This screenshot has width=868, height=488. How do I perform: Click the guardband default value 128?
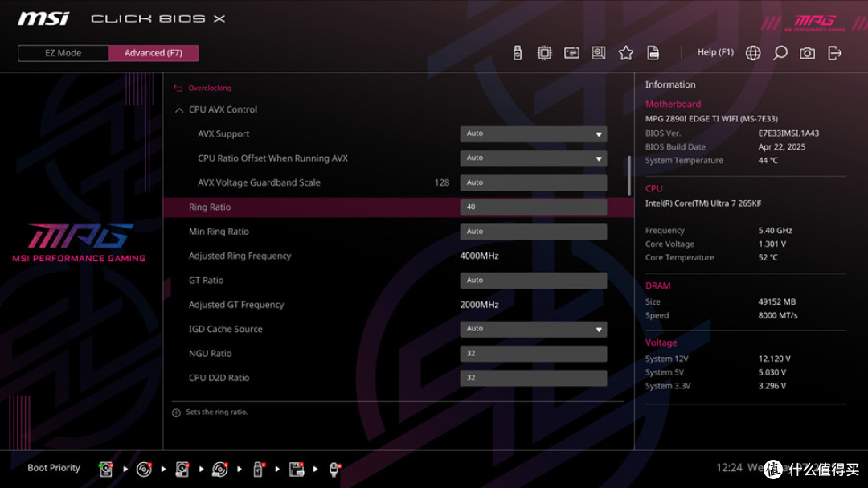(442, 182)
